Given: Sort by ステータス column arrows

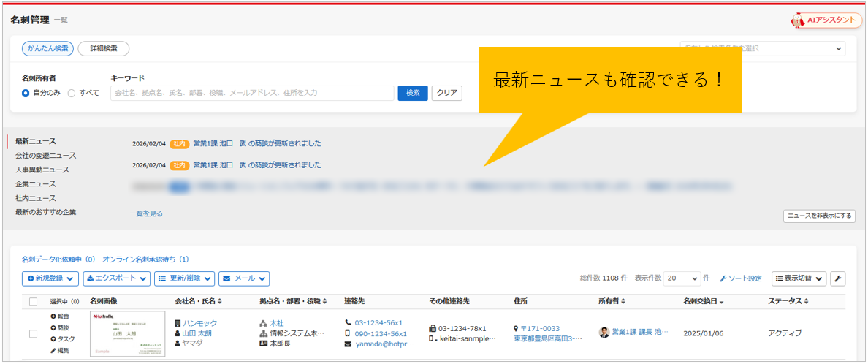Looking at the screenshot, I should [x=805, y=301].
